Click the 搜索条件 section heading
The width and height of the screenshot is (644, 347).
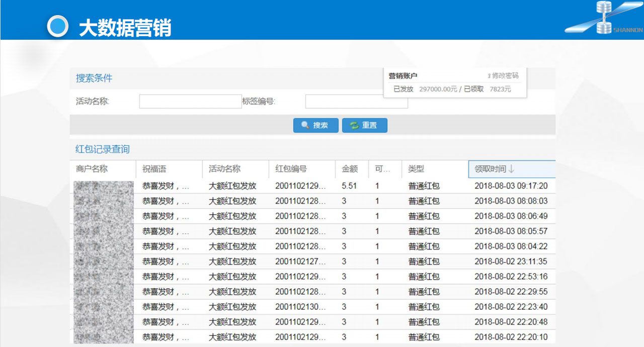[94, 78]
